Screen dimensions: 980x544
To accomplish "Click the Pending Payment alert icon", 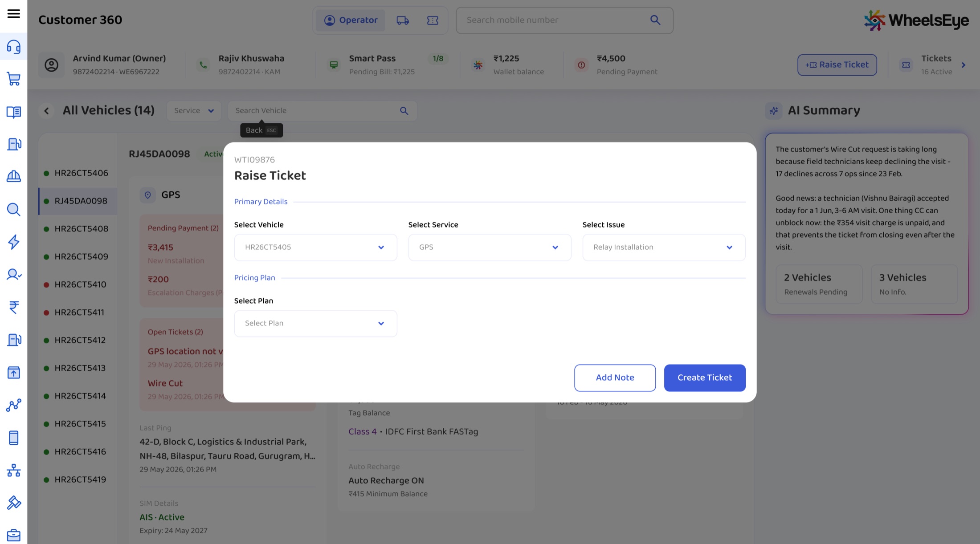I will click(581, 65).
